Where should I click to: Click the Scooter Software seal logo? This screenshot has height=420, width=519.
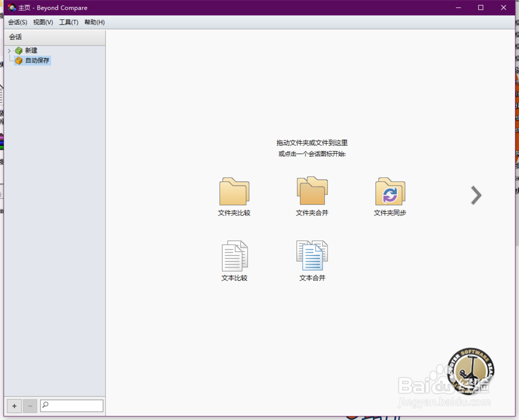(471, 371)
